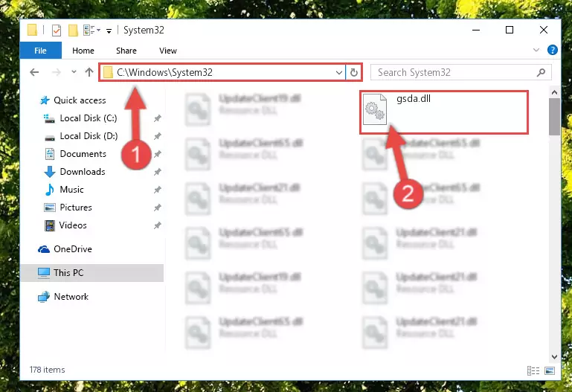Click the vertical scrollbar thumb
The height and width of the screenshot is (392, 572).
(554, 117)
